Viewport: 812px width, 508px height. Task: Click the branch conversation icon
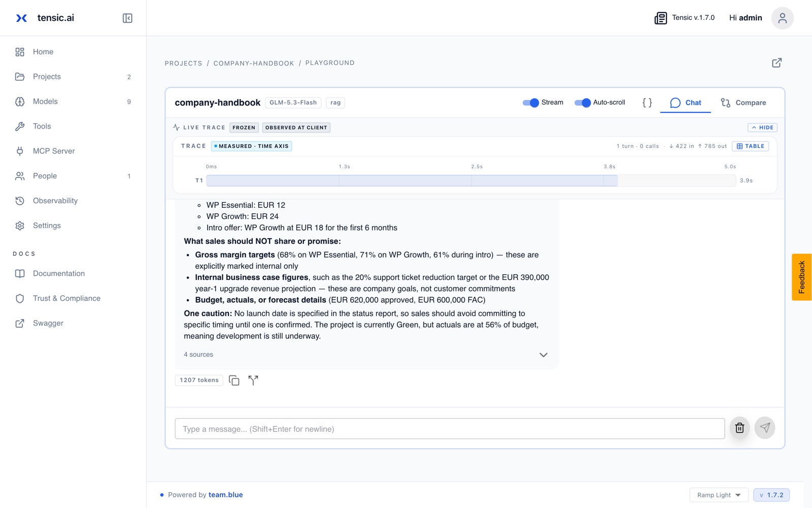(x=253, y=380)
